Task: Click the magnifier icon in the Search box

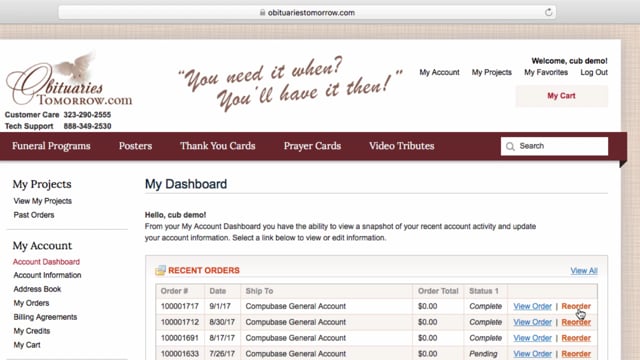Action: [x=510, y=146]
